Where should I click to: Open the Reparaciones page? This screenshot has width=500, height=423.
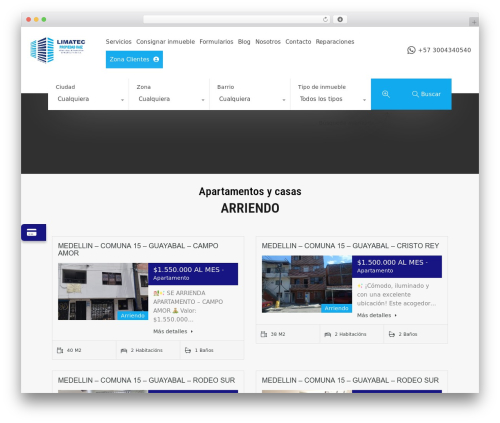click(x=335, y=42)
